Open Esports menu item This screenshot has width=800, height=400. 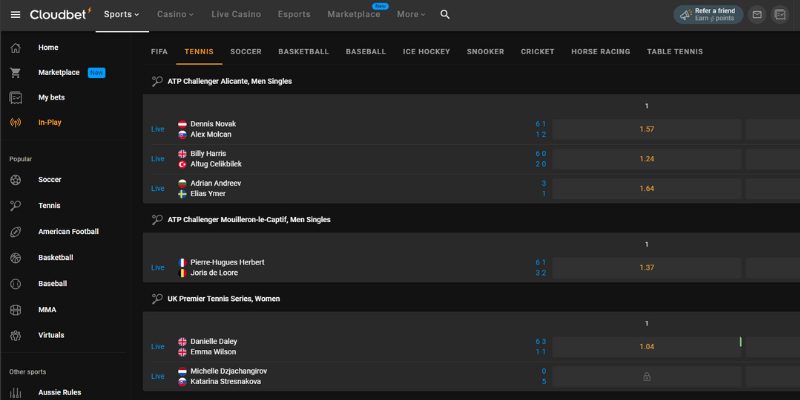click(294, 14)
